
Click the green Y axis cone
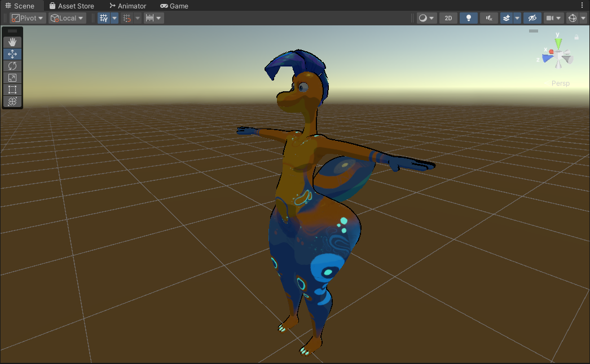pos(558,43)
